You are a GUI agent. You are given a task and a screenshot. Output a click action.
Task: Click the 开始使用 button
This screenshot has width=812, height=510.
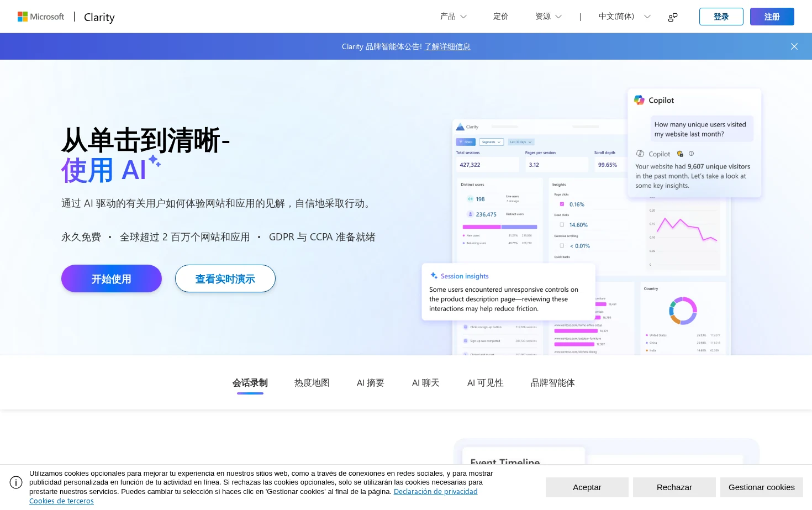point(112,278)
